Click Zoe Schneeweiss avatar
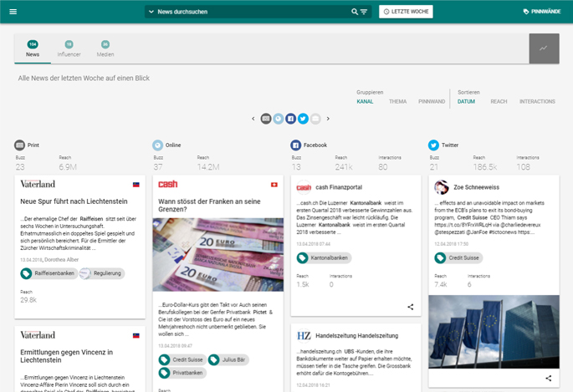This screenshot has height=392, width=573. (442, 187)
